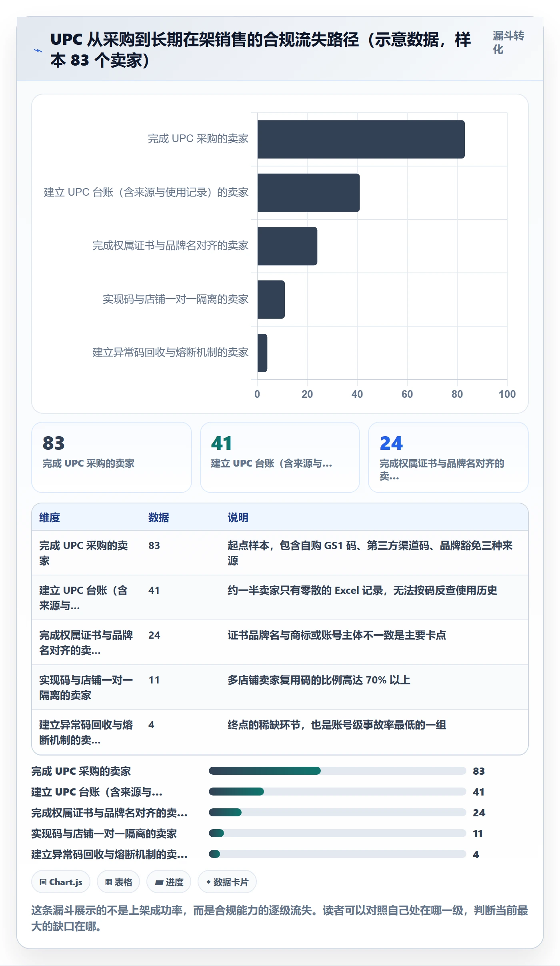This screenshot has width=560, height=966.
Task: Click the chart bar for 完成权属证书与品牌名对齐的卖家
Action: (x=288, y=246)
